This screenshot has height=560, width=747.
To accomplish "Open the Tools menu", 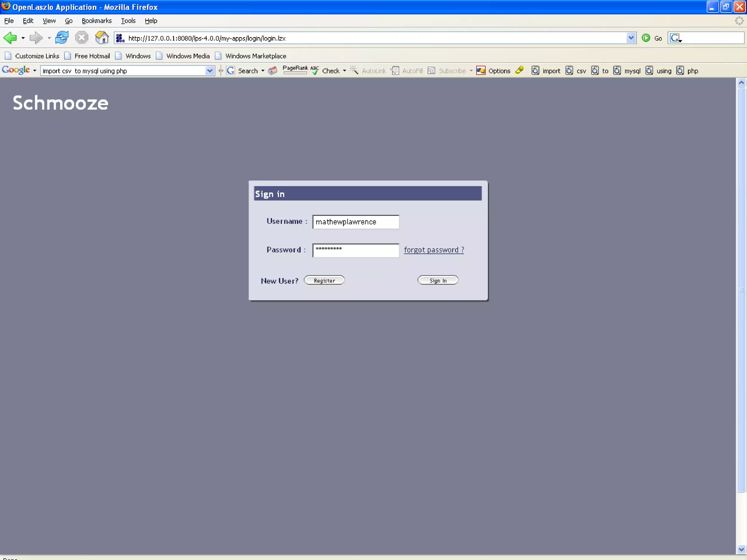I will pyautogui.click(x=128, y=21).
